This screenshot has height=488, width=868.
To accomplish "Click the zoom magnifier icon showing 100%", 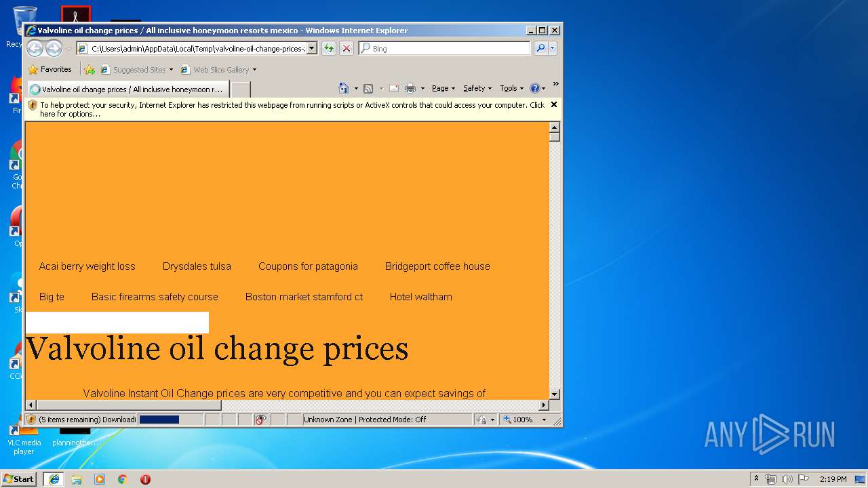I will click(507, 420).
